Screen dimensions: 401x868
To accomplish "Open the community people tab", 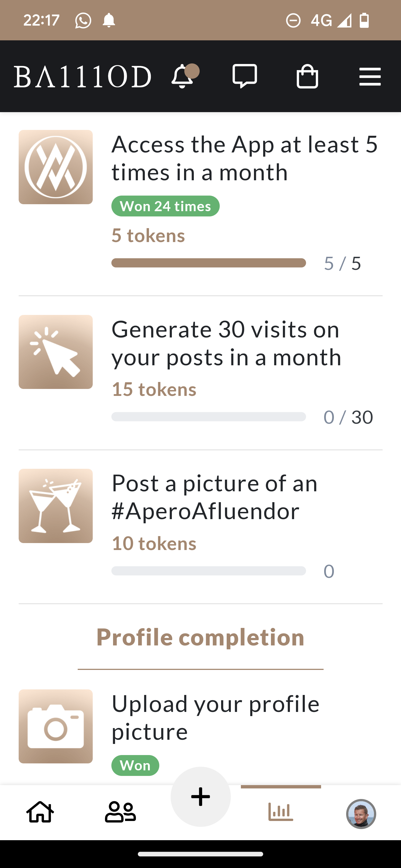I will coord(120,812).
